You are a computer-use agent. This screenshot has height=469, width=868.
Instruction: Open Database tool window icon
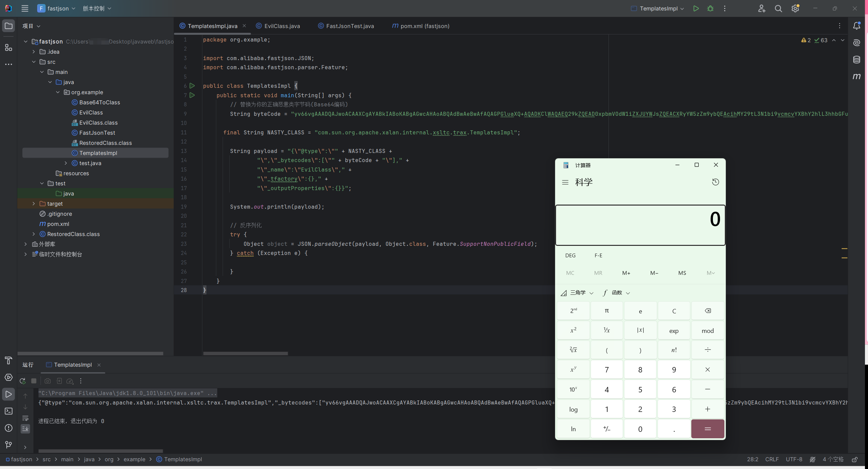pyautogui.click(x=857, y=60)
